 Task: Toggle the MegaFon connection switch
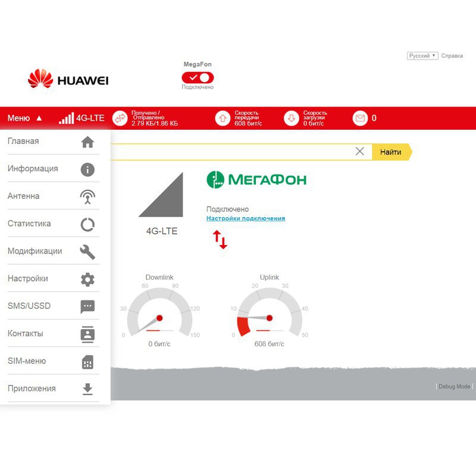tap(198, 77)
